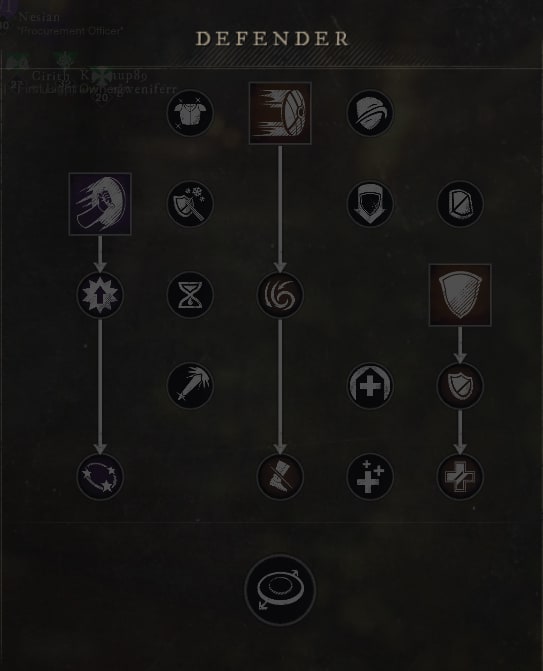Select the starburst up-arrow upgrade node

[x=100, y=295]
